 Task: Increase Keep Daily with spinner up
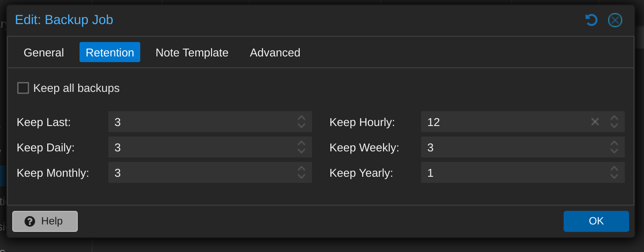point(301,143)
